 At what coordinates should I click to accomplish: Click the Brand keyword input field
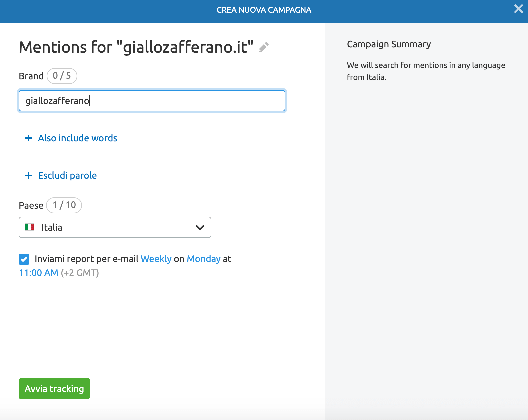(x=152, y=101)
